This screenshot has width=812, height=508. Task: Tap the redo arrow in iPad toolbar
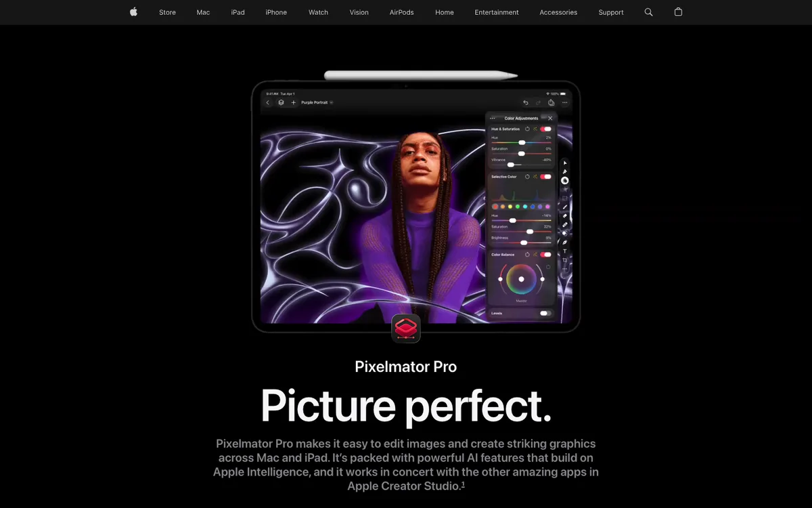[x=539, y=102]
